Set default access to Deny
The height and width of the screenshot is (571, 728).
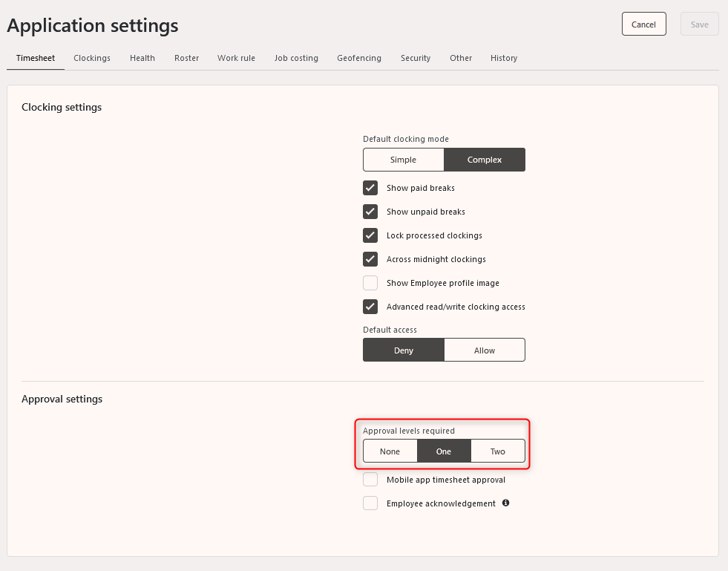404,350
